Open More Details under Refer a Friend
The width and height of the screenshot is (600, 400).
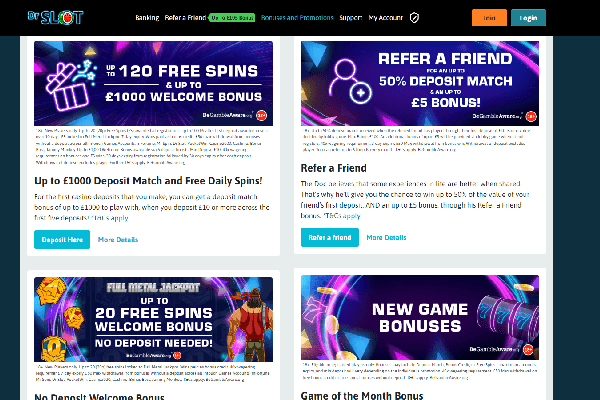pyautogui.click(x=386, y=237)
